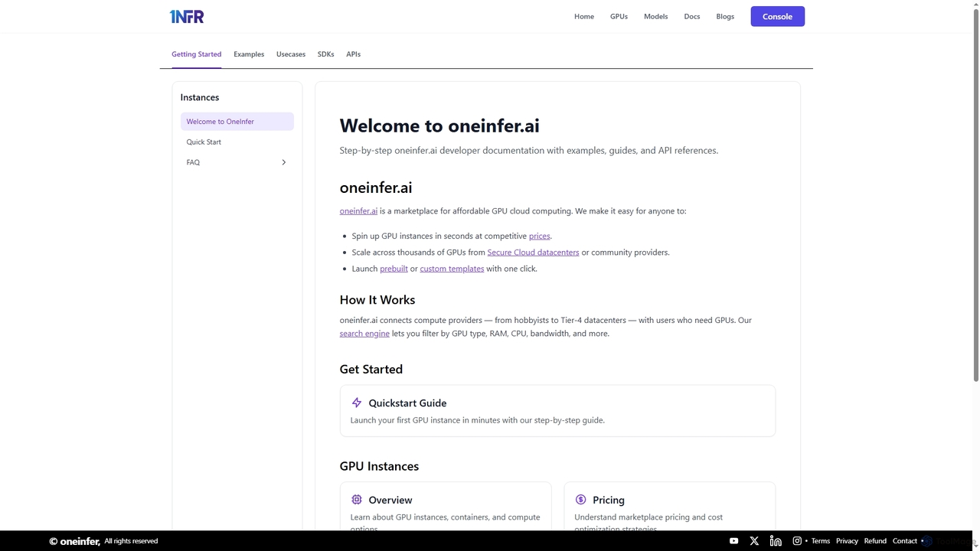The height and width of the screenshot is (551, 980).
Task: Open the LinkedIn icon in footer
Action: tap(776, 541)
